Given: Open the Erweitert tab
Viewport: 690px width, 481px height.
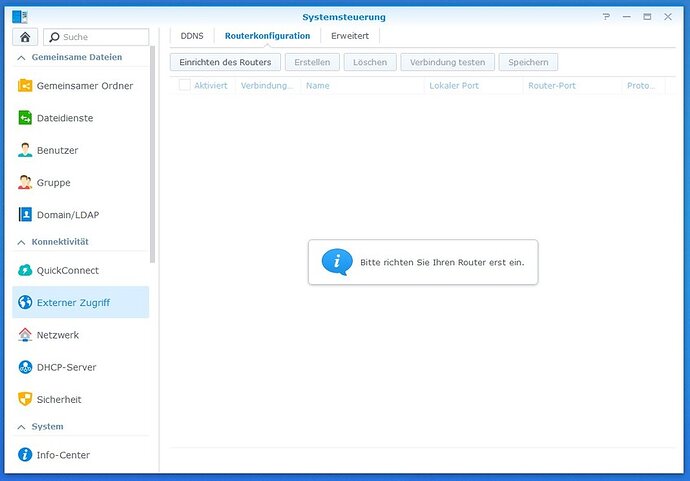Looking at the screenshot, I should pyautogui.click(x=350, y=36).
